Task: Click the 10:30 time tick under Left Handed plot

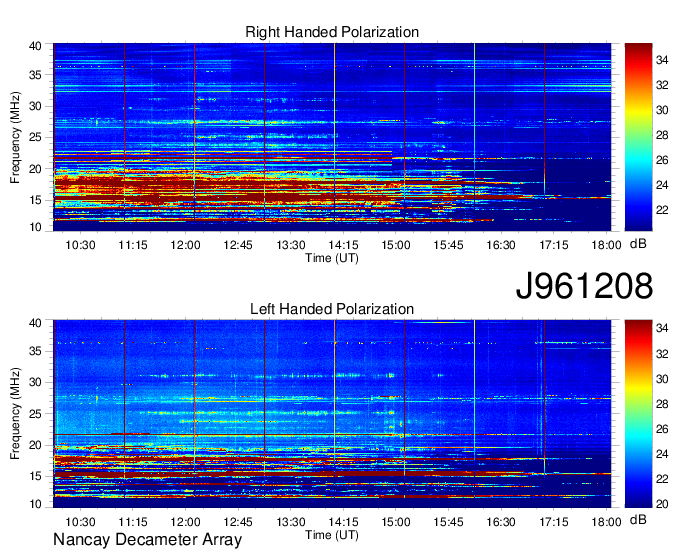Action: point(80,522)
